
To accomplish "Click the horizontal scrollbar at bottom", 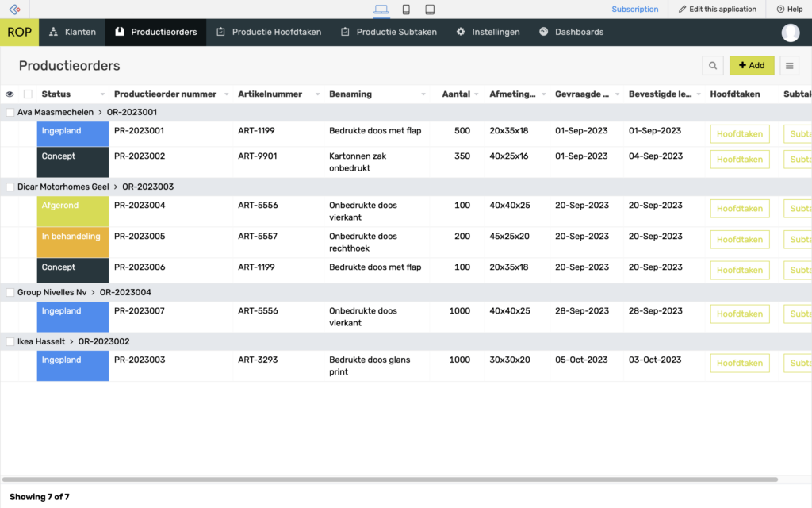I will pyautogui.click(x=389, y=479).
